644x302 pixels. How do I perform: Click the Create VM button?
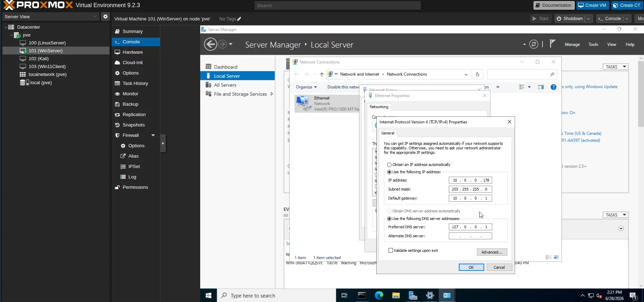point(593,5)
